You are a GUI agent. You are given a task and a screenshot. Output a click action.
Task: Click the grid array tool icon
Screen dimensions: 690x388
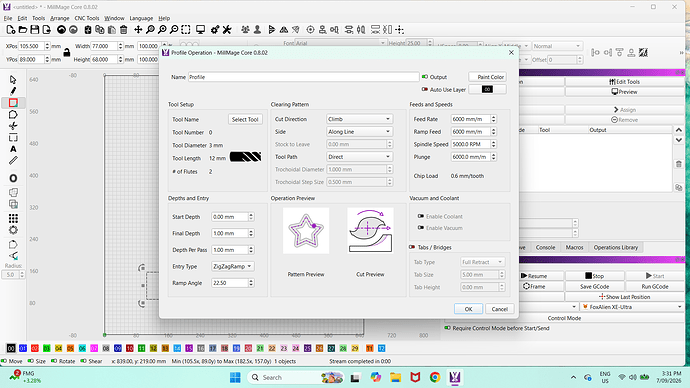(13, 219)
